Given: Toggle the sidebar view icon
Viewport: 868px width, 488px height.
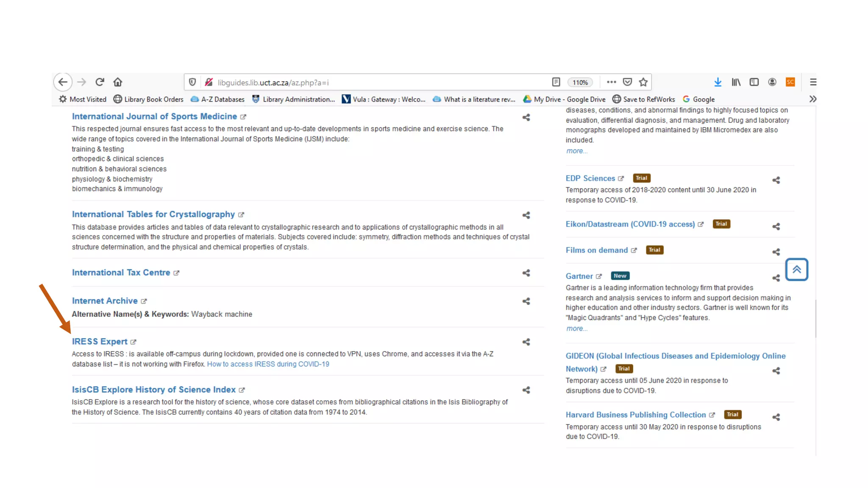Looking at the screenshot, I should click(x=754, y=82).
